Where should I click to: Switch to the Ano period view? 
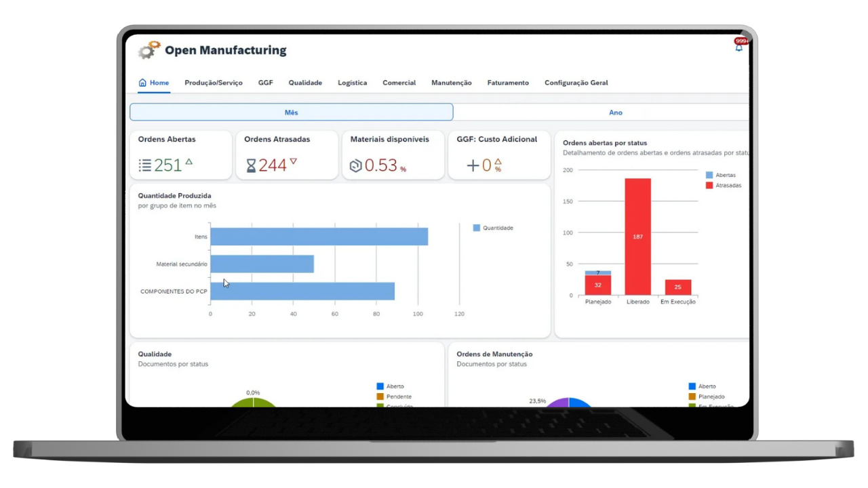click(615, 113)
